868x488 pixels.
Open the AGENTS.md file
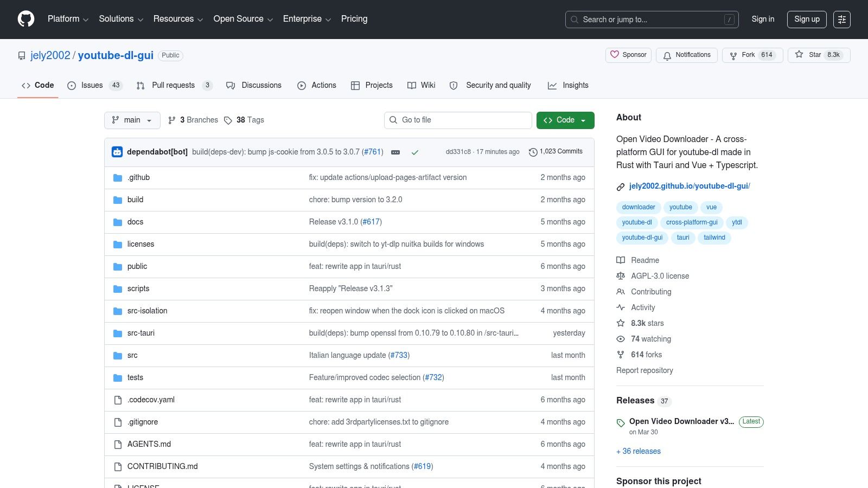[x=149, y=444]
